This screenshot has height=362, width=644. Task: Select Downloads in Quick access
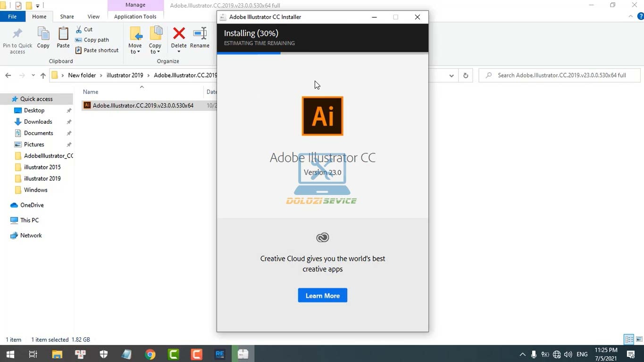(x=38, y=122)
